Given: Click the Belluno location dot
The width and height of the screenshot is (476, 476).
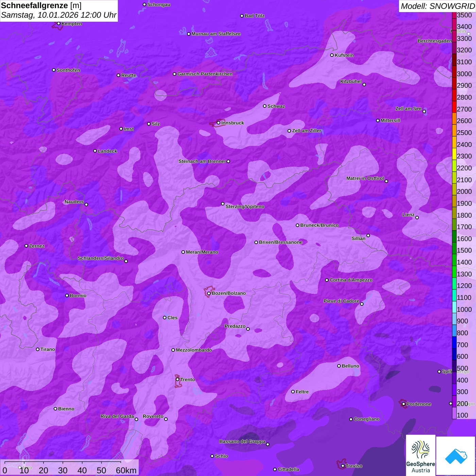Looking at the screenshot, I should pyautogui.click(x=339, y=366).
